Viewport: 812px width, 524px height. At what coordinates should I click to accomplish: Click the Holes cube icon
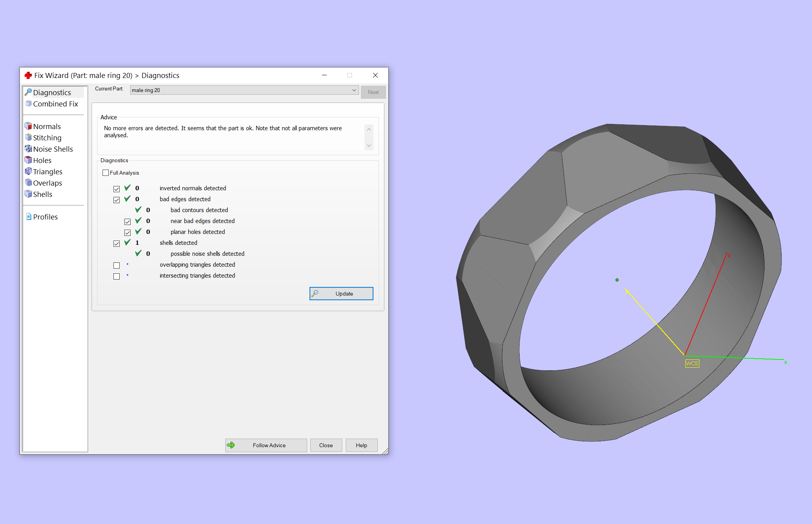(x=28, y=160)
